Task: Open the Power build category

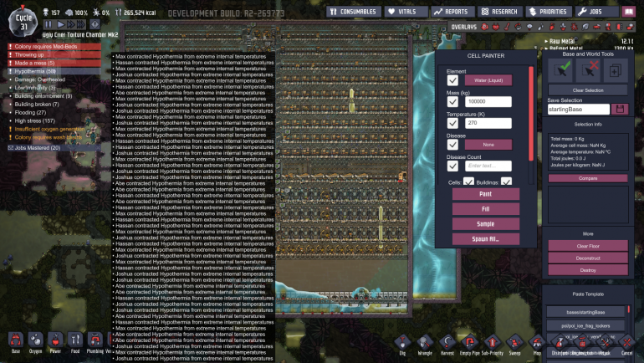Action: point(55,343)
